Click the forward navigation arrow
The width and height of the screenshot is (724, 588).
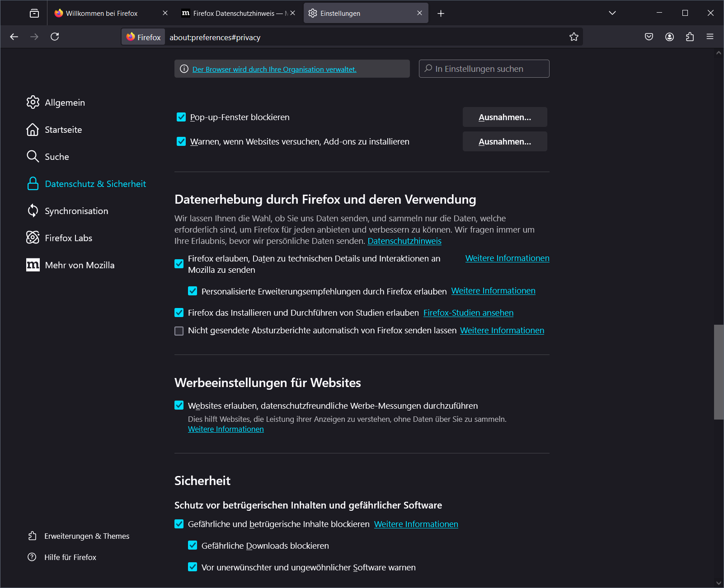(34, 37)
